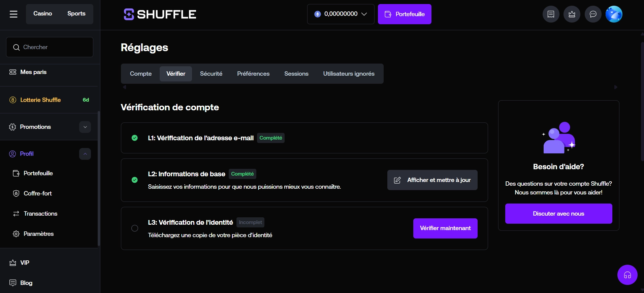Click Vérifier maintenant button
This screenshot has width=644, height=293.
click(445, 228)
